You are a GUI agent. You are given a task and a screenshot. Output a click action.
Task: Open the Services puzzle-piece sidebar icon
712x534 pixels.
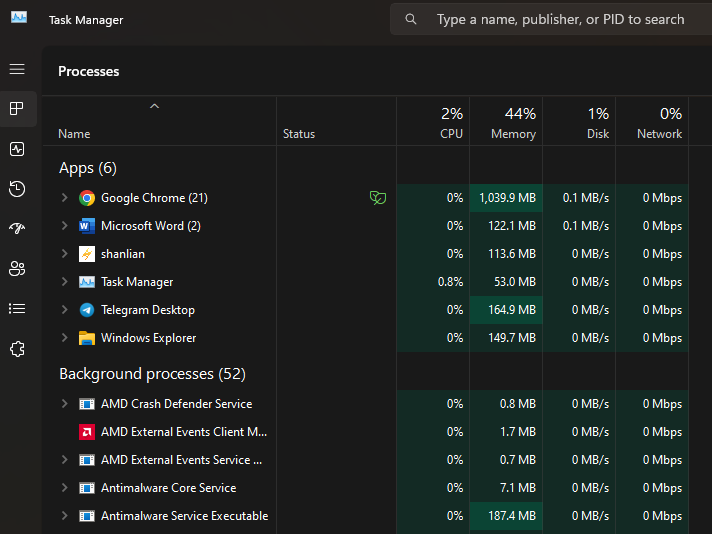point(17,349)
